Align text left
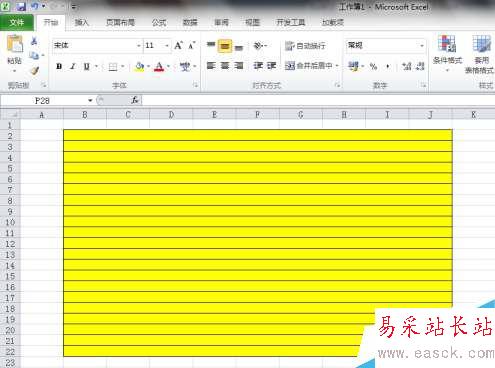The height and width of the screenshot is (368, 495). [x=211, y=65]
